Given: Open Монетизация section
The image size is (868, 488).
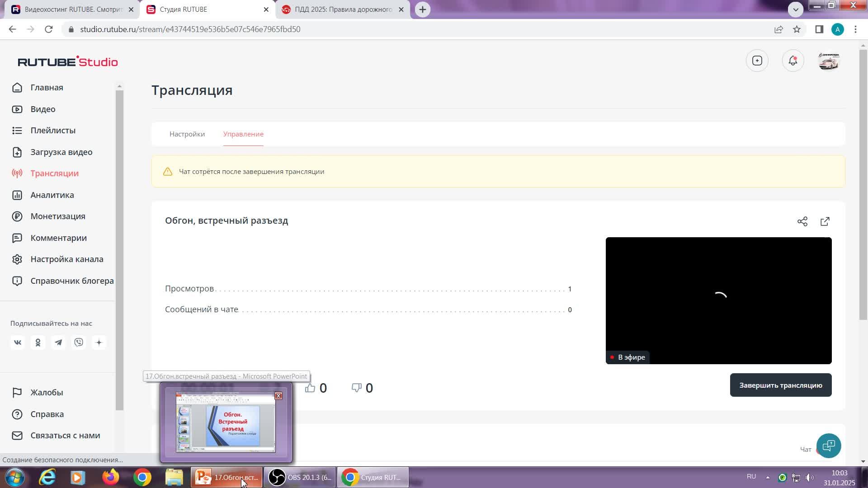Looking at the screenshot, I should (49, 216).
